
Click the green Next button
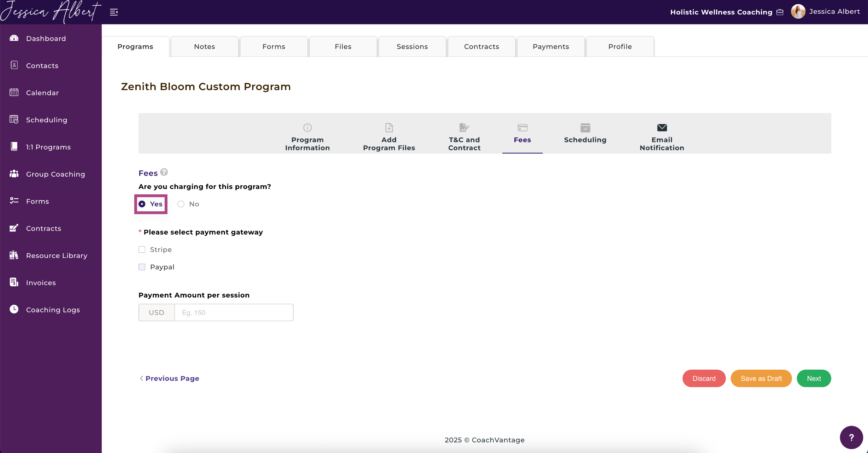point(814,378)
